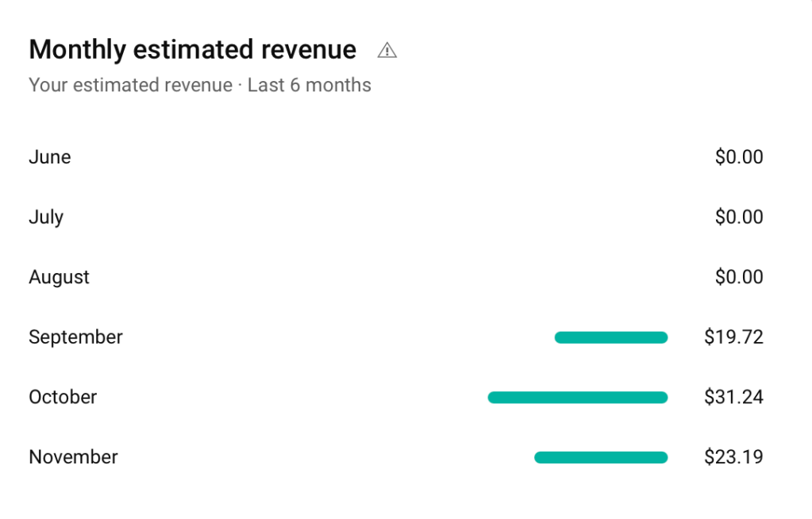Select the October revenue bar
This screenshot has height=519, width=812.
point(577,397)
